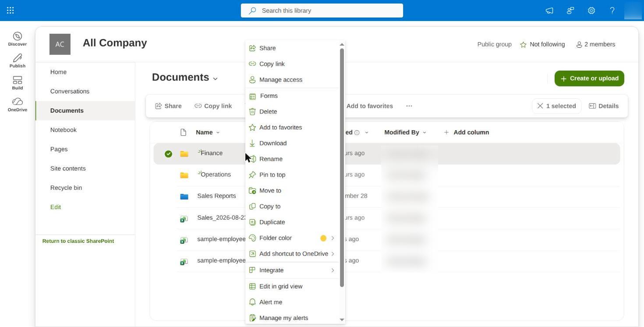
Task: Choose Alert me in the context menu
Action: click(293, 302)
